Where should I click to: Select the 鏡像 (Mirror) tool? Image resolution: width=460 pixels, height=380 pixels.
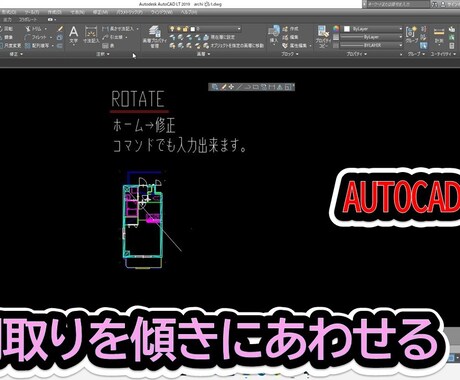coord(6,37)
